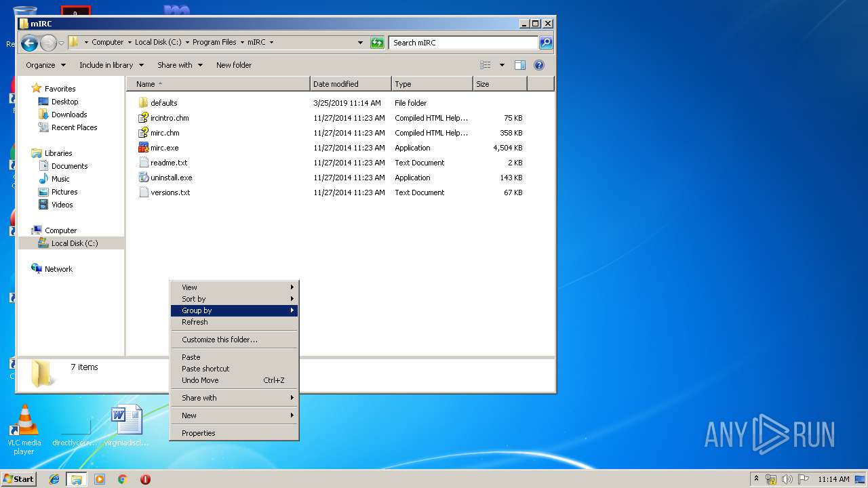Click the Search mIRC input field
Viewport: 868px width, 488px height.
[x=464, y=43]
